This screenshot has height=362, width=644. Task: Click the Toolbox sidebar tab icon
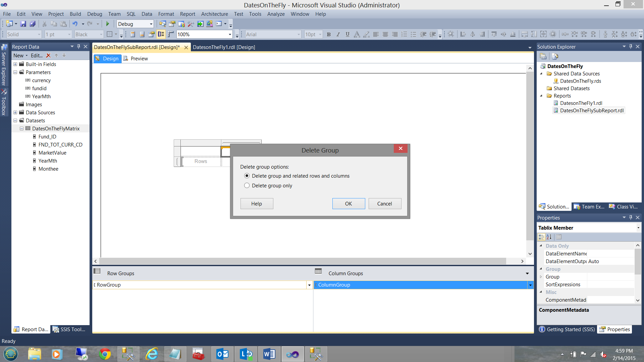point(4,102)
